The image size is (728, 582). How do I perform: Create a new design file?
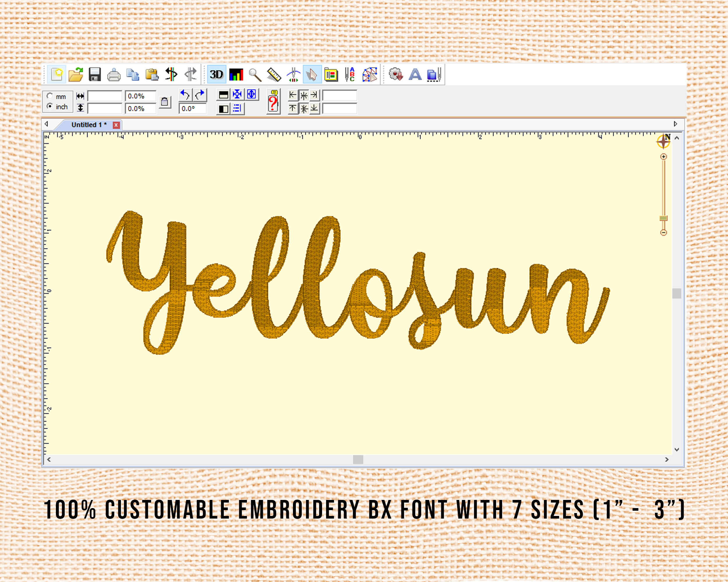57,75
